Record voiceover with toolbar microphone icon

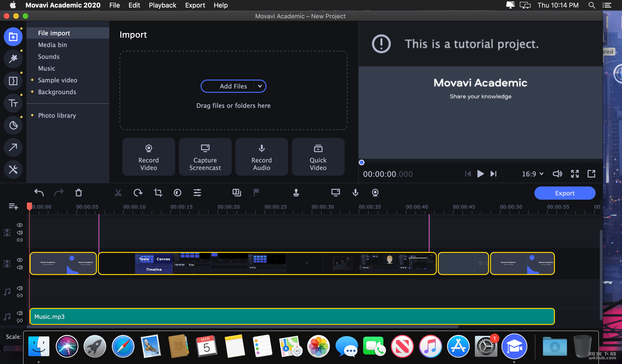pyautogui.click(x=355, y=193)
